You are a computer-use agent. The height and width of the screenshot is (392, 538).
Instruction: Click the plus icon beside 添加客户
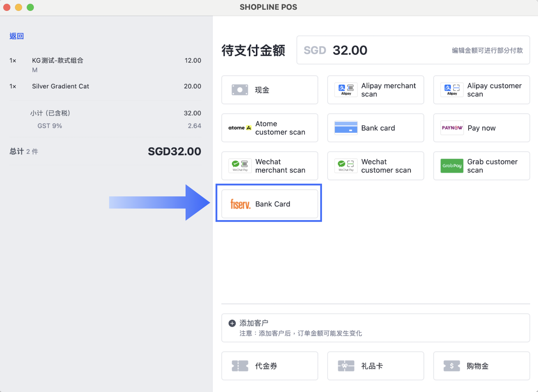pos(232,323)
